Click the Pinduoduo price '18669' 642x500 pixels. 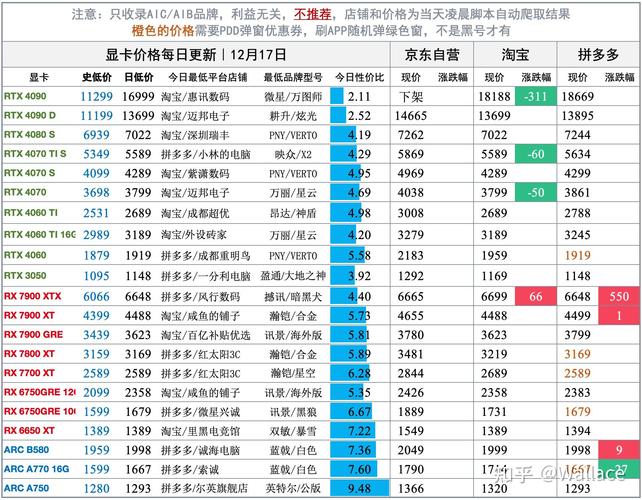click(577, 97)
